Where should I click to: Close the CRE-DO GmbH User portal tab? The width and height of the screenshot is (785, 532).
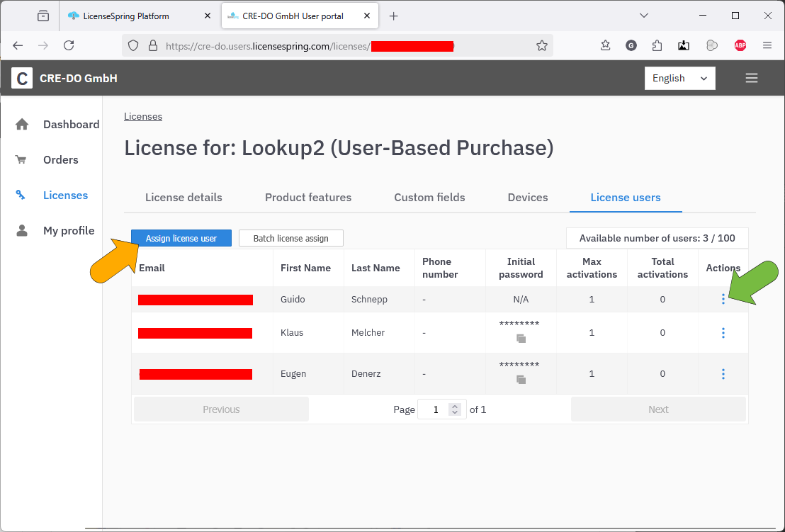pyautogui.click(x=367, y=16)
